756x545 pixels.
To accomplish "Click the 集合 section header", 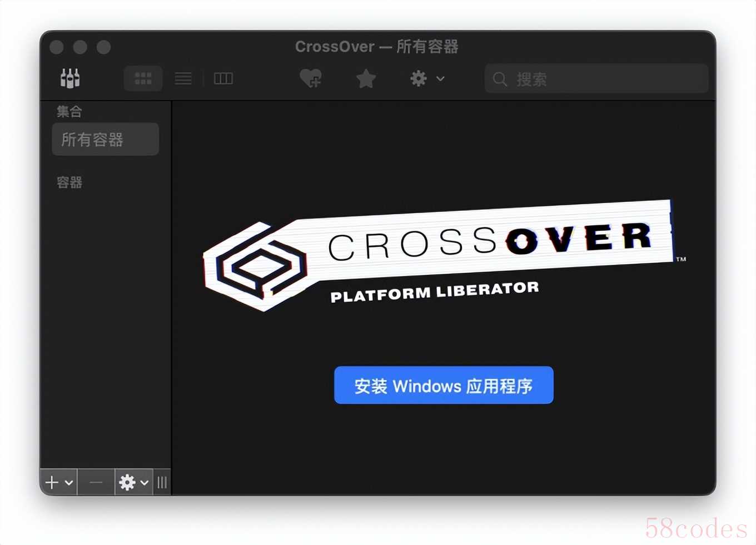I will pos(69,111).
